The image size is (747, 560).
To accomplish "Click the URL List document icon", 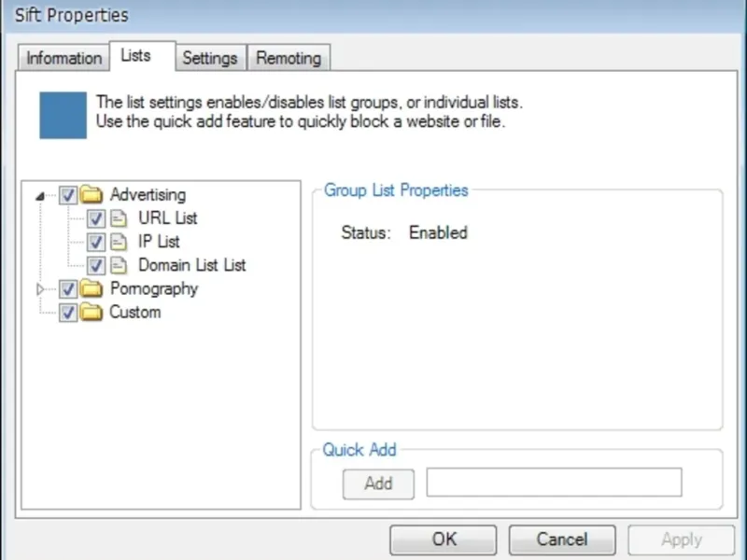I will [x=118, y=218].
